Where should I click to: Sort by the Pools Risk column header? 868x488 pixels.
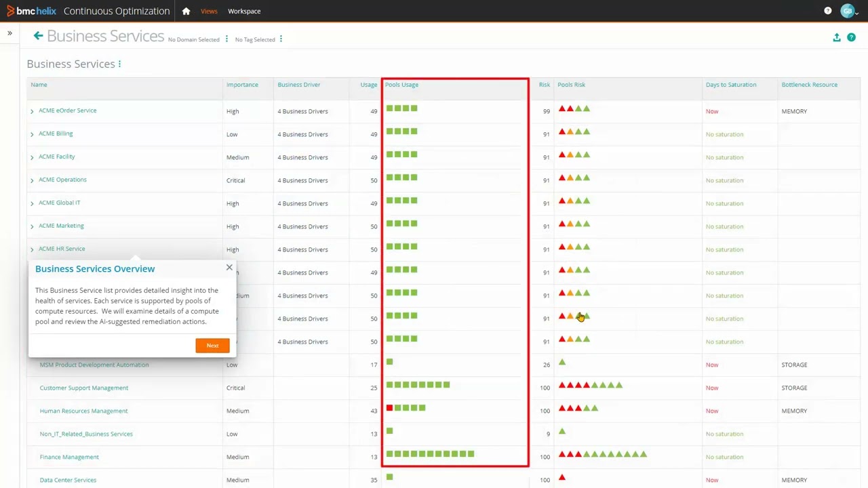click(571, 85)
